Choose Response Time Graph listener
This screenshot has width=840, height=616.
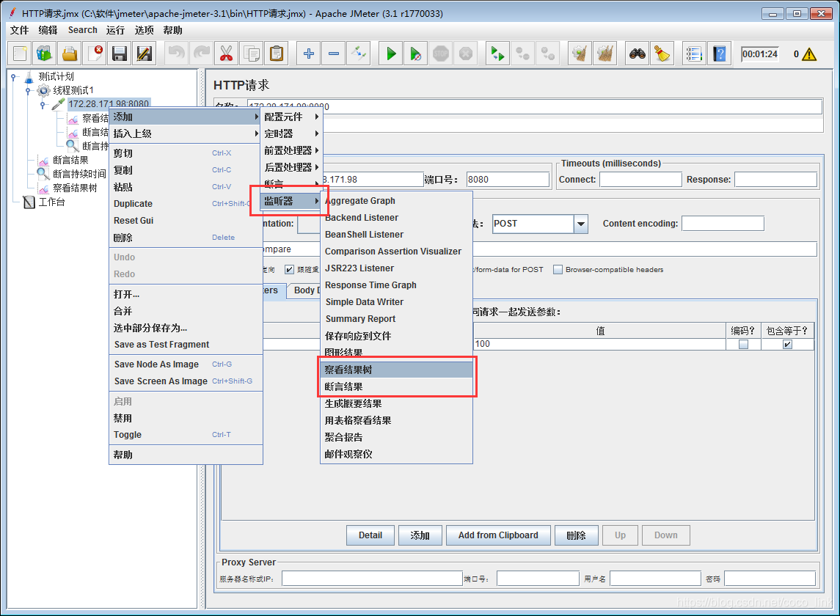[x=396, y=285]
